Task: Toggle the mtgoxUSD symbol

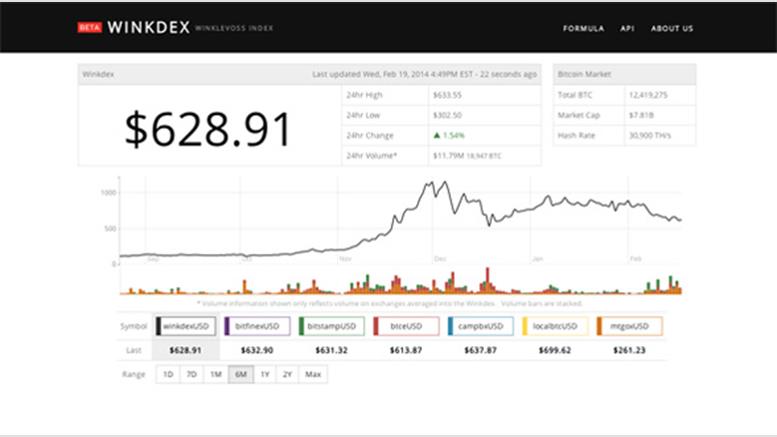Action: 629,326
